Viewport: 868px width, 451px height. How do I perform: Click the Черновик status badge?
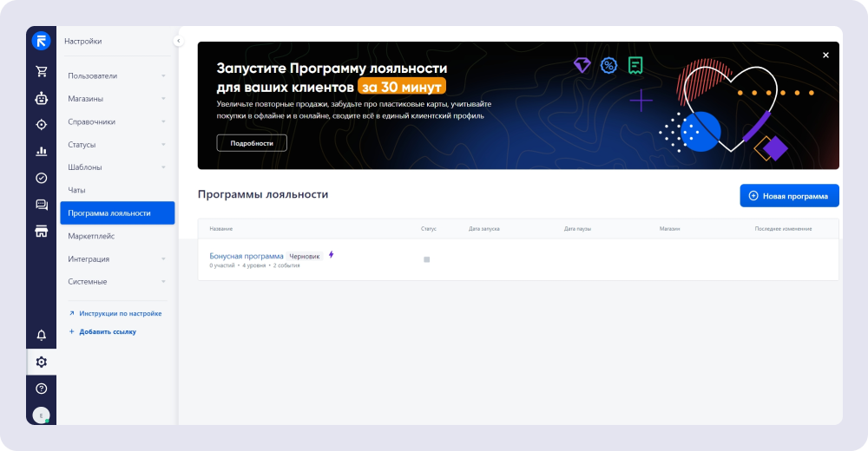click(305, 256)
